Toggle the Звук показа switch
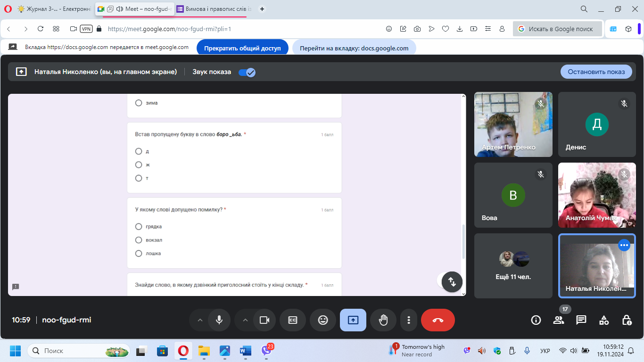The image size is (644, 362). (247, 72)
